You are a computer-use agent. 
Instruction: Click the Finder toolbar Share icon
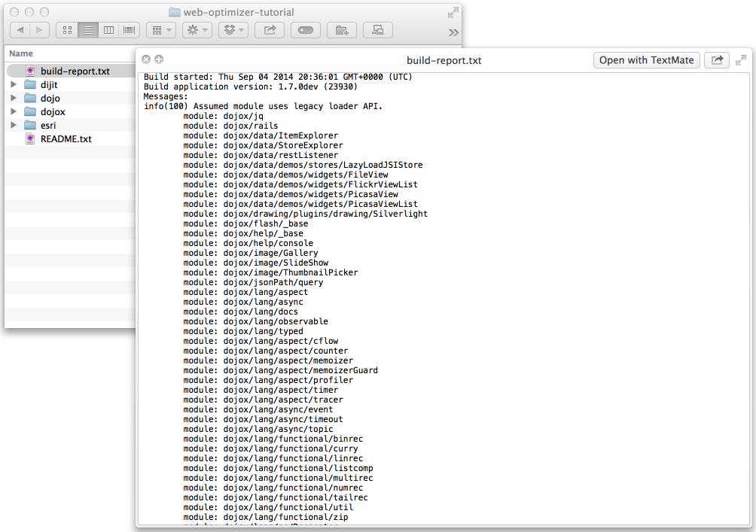270,30
